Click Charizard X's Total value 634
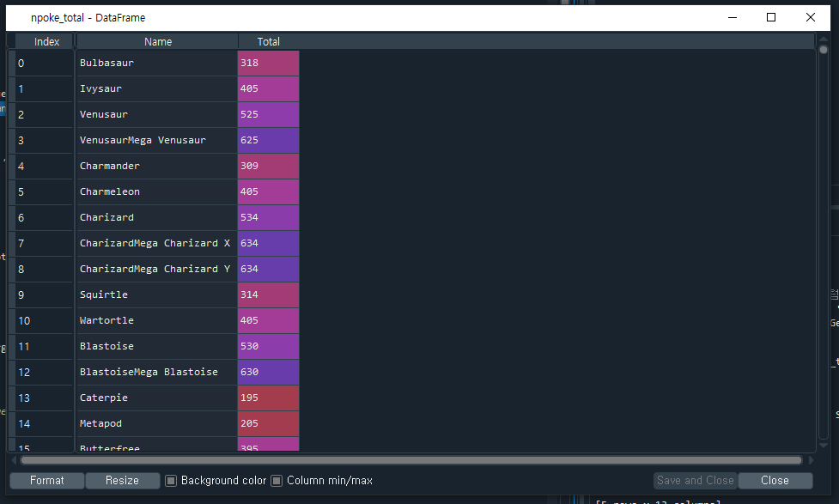 pos(268,244)
